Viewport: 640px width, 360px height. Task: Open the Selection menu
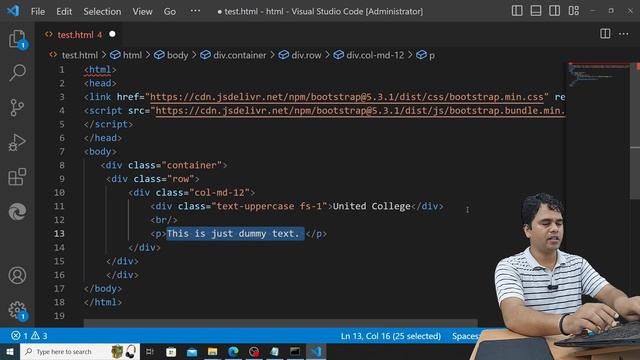(x=102, y=11)
